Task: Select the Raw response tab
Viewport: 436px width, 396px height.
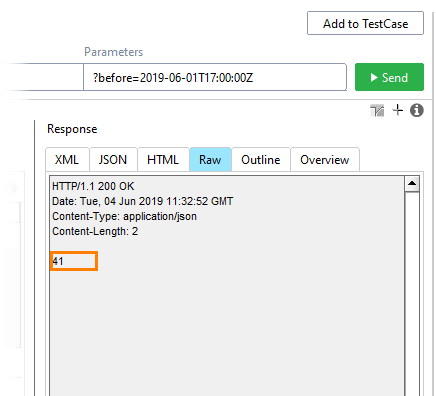Action: coord(210,160)
